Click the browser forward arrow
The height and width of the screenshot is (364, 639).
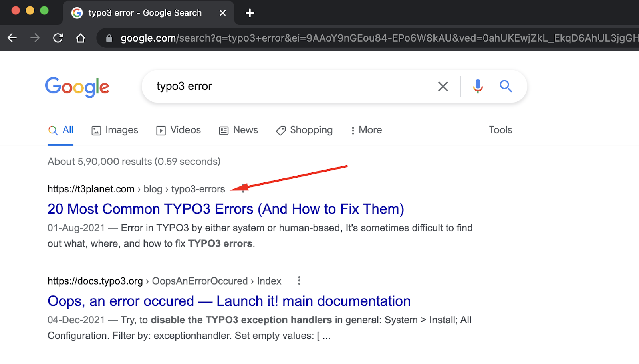pos(35,38)
